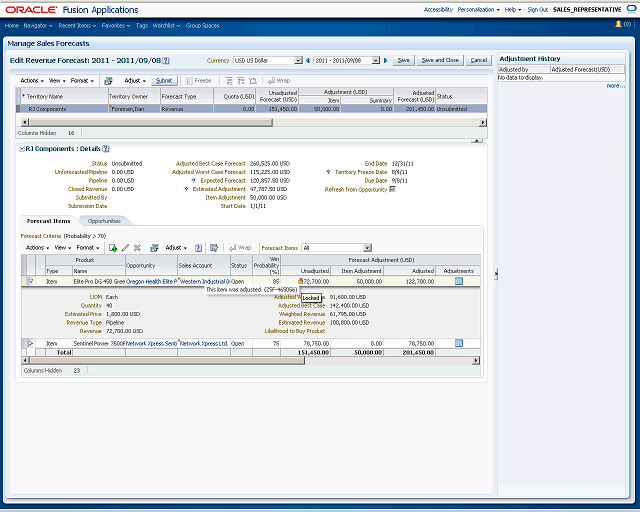Click the Cancel button
Image resolution: width=640 pixels, height=512 pixels.
point(478,60)
